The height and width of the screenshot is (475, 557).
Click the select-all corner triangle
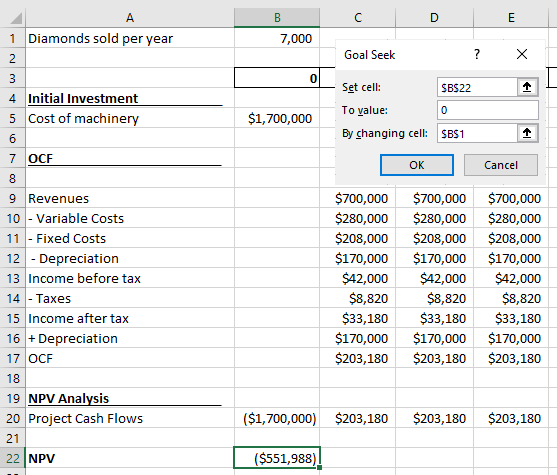16,18
